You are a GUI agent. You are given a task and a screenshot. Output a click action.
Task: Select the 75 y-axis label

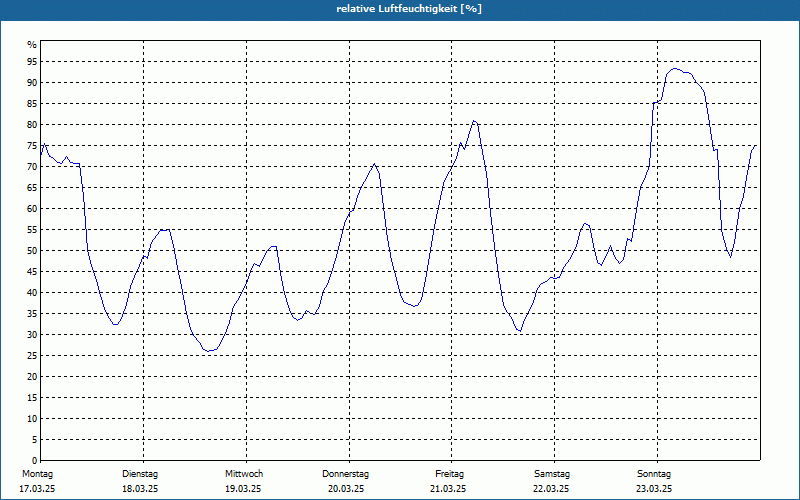point(32,146)
